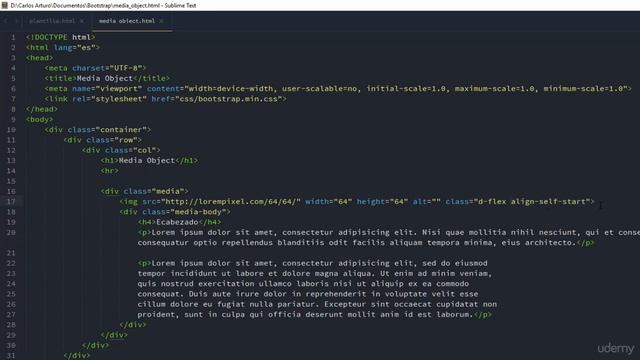This screenshot has width=640, height=360.
Task: Click the opening <body> tag
Action: coord(39,120)
